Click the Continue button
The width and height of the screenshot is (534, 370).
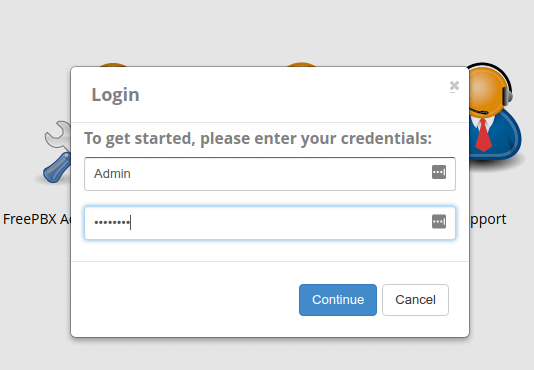pos(338,300)
